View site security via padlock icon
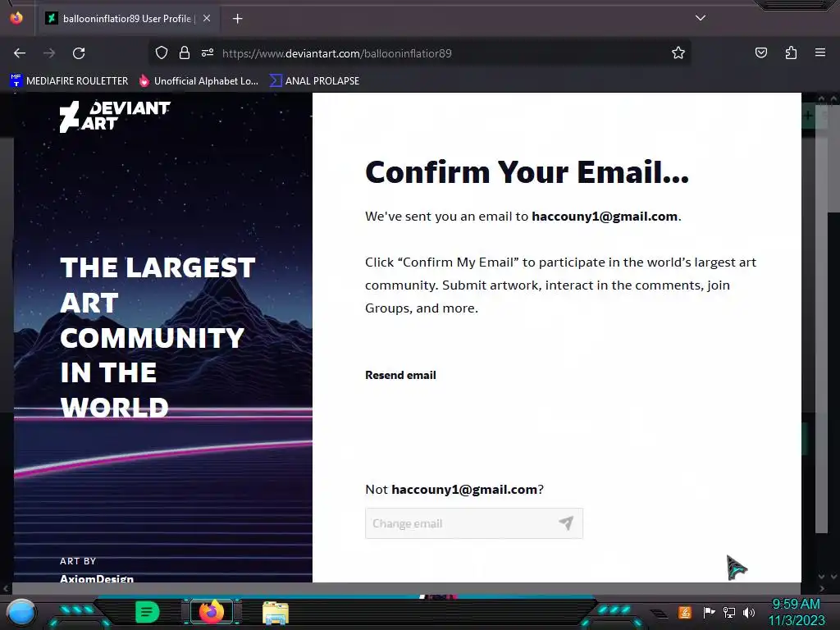840x630 pixels. [185, 53]
